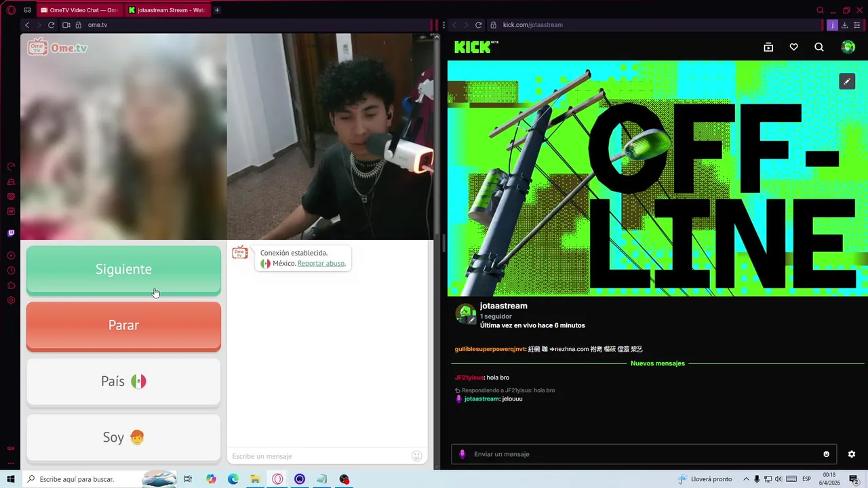
Task: Open Opera sidebar settings gear
Action: pos(11,300)
